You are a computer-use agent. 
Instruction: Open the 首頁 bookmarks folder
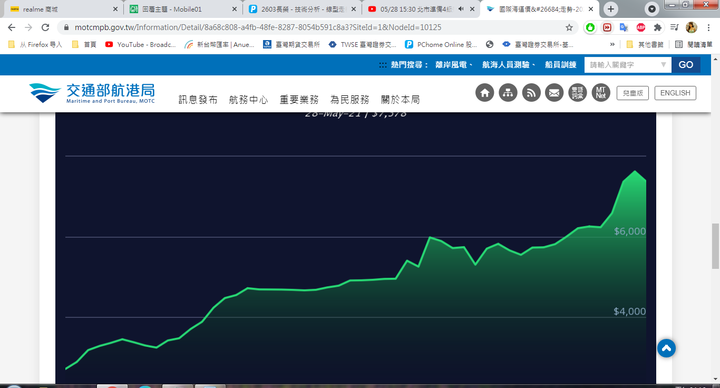pos(84,45)
